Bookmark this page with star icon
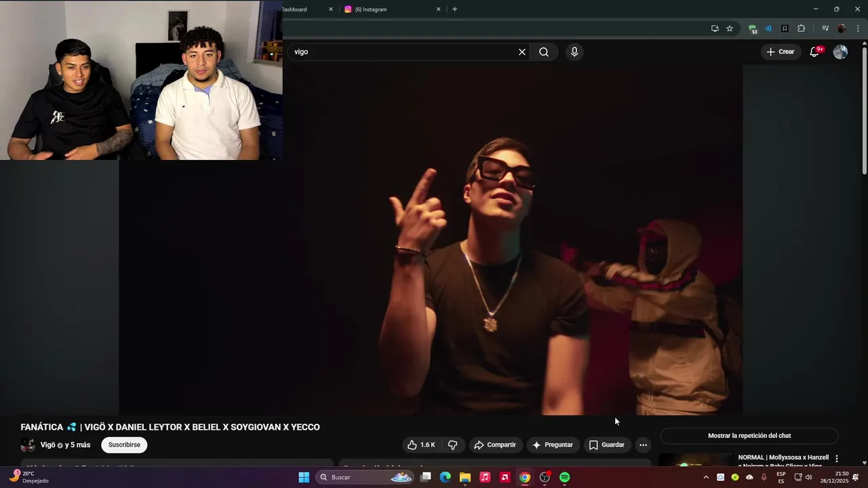 pyautogui.click(x=730, y=28)
